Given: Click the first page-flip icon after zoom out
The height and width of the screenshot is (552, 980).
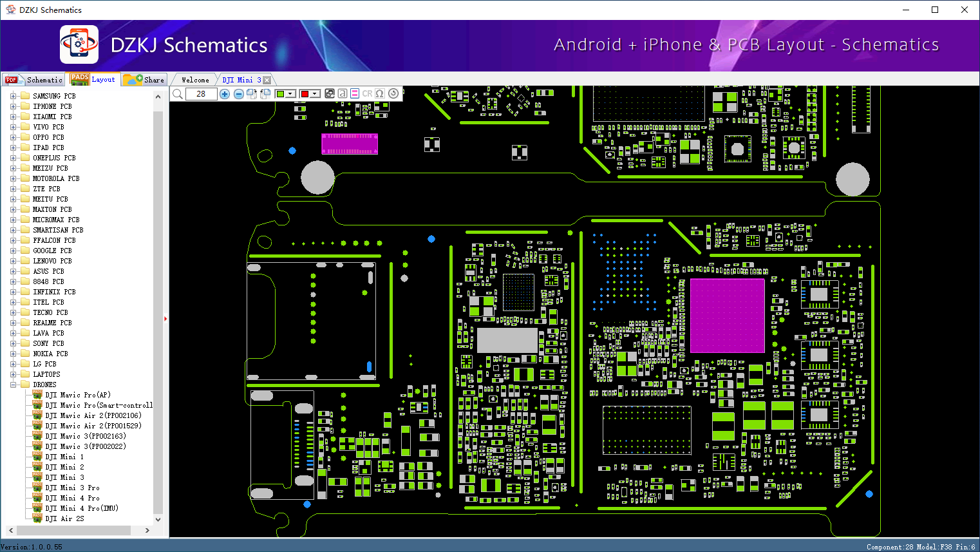Looking at the screenshot, I should click(x=252, y=94).
